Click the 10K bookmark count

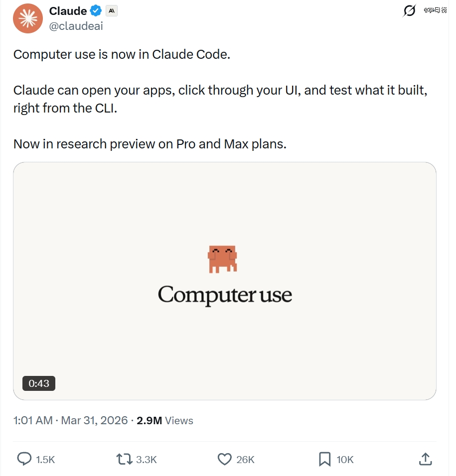[345, 460]
